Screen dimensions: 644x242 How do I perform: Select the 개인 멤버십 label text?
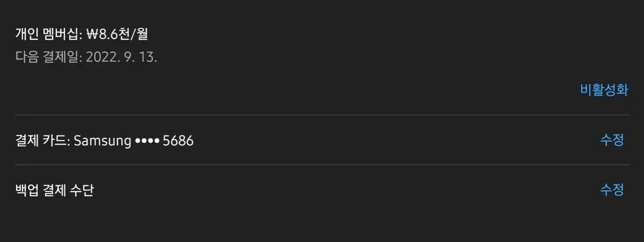(47, 35)
